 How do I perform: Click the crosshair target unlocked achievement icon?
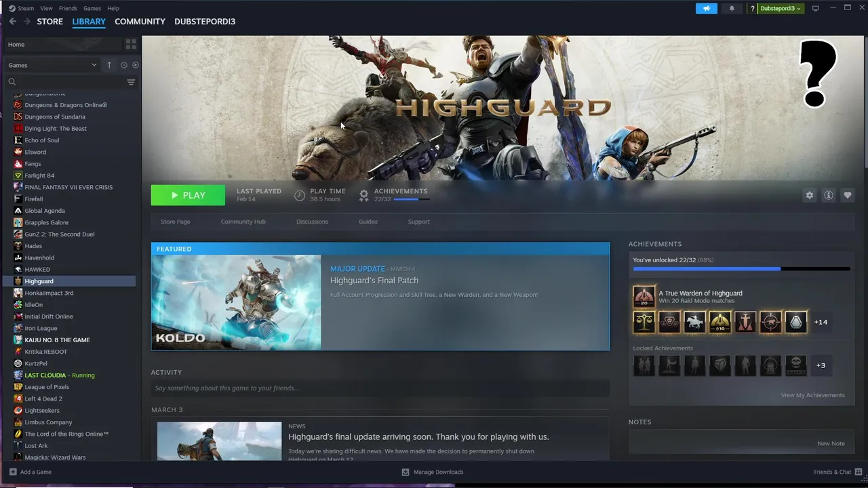click(770, 322)
